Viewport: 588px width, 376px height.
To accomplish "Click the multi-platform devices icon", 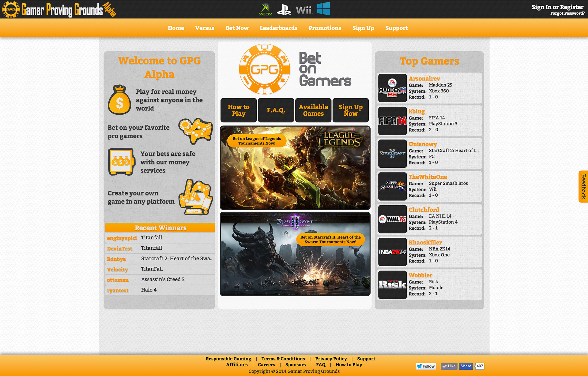I will click(196, 197).
